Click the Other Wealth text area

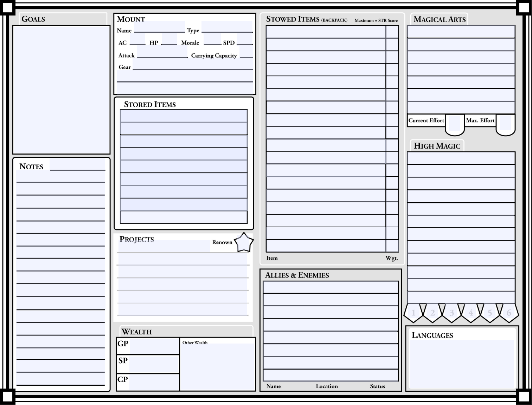(217, 367)
